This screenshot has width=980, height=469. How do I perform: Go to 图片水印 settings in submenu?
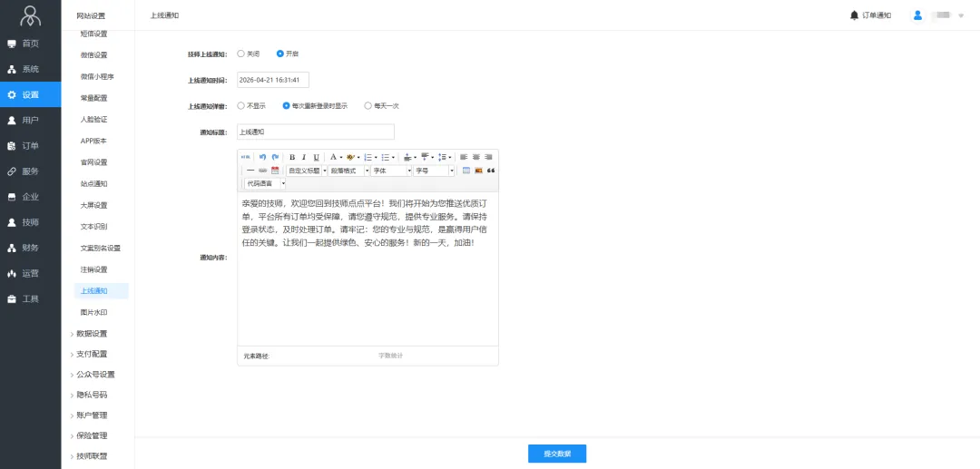coord(93,312)
